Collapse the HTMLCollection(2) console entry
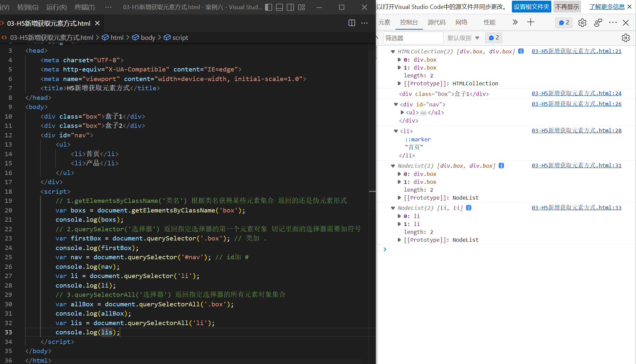 [393, 51]
